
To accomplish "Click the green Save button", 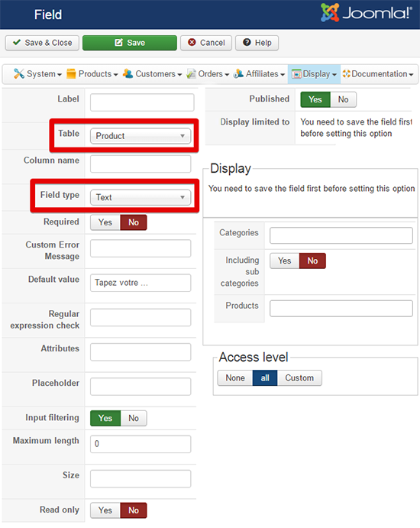I will pyautogui.click(x=130, y=43).
